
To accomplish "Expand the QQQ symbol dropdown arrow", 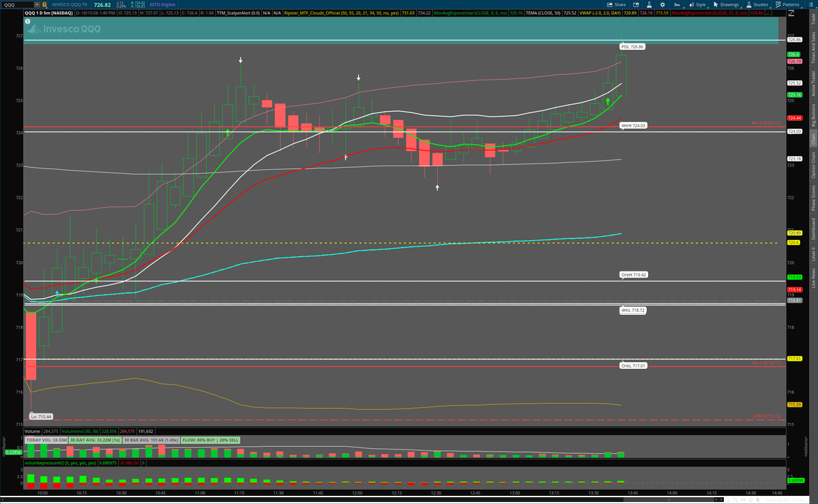I will (x=37, y=5).
